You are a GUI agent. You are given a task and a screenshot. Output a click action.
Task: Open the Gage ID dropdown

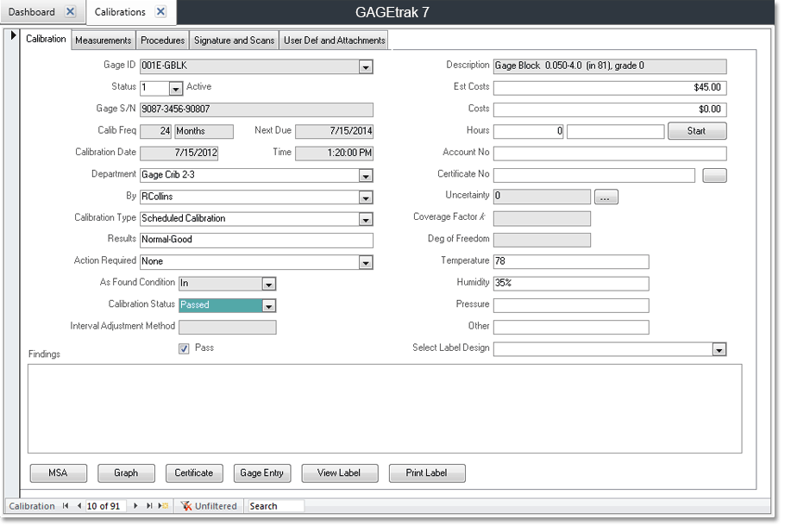pyautogui.click(x=366, y=66)
